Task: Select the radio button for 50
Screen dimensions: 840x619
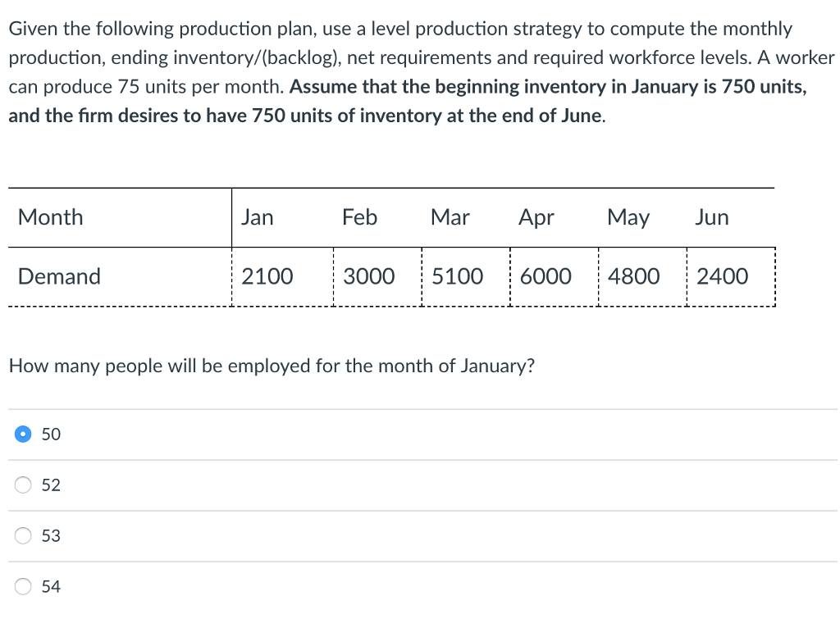Action: click(x=23, y=435)
